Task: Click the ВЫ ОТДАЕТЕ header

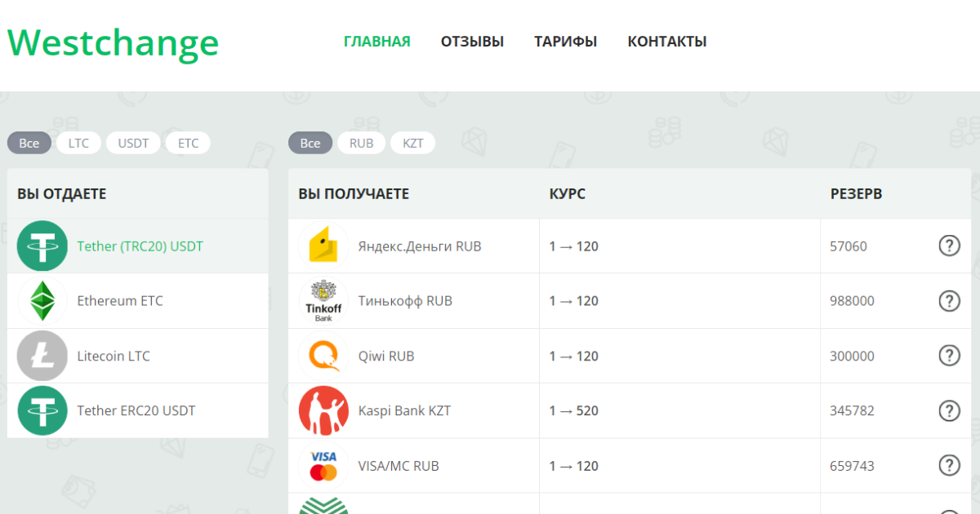Action: tap(62, 194)
